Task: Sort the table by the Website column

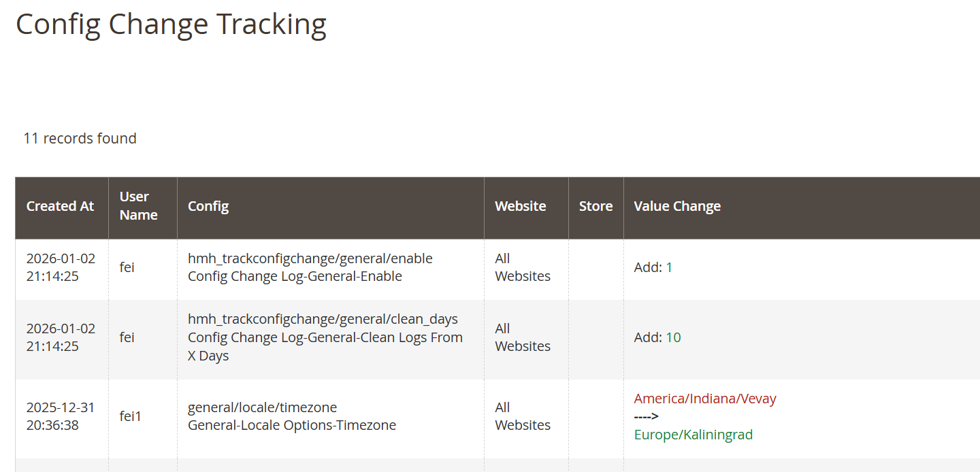Action: click(x=521, y=205)
